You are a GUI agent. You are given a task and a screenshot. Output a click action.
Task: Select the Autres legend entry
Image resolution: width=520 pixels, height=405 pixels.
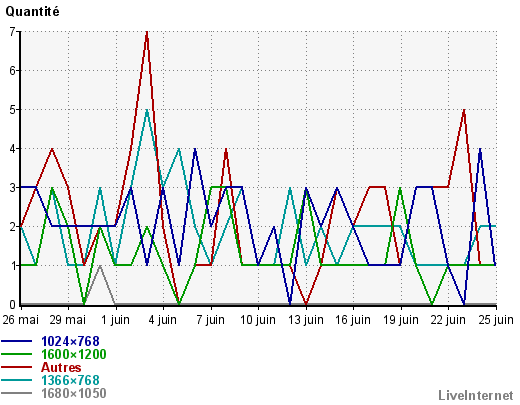click(61, 367)
